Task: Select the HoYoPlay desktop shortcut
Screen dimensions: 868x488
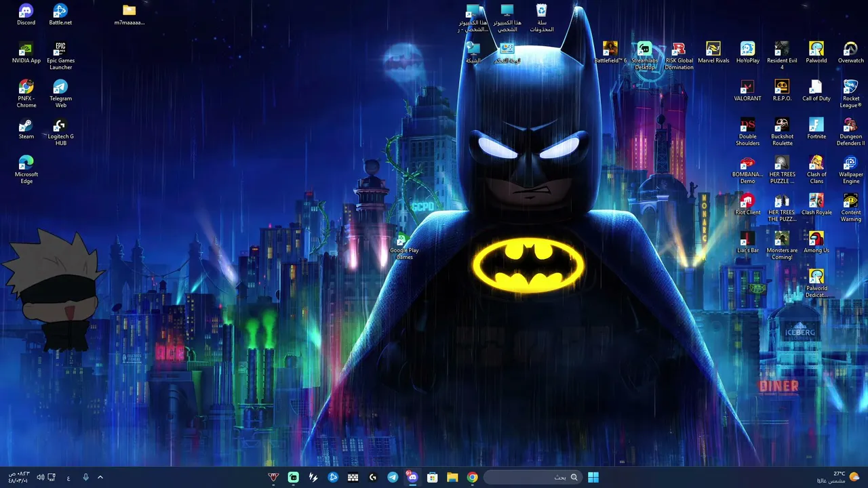Action: tap(747, 52)
